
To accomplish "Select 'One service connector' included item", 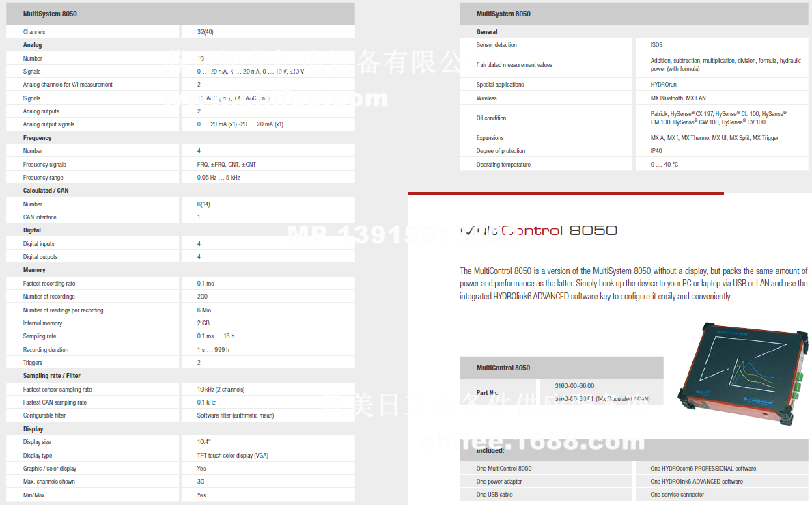I will 677,495.
